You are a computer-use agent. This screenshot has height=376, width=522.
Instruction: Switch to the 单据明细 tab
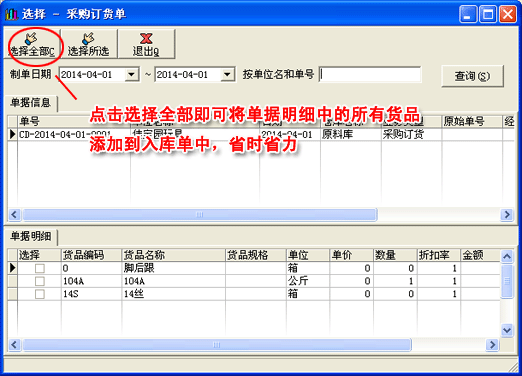point(31,236)
